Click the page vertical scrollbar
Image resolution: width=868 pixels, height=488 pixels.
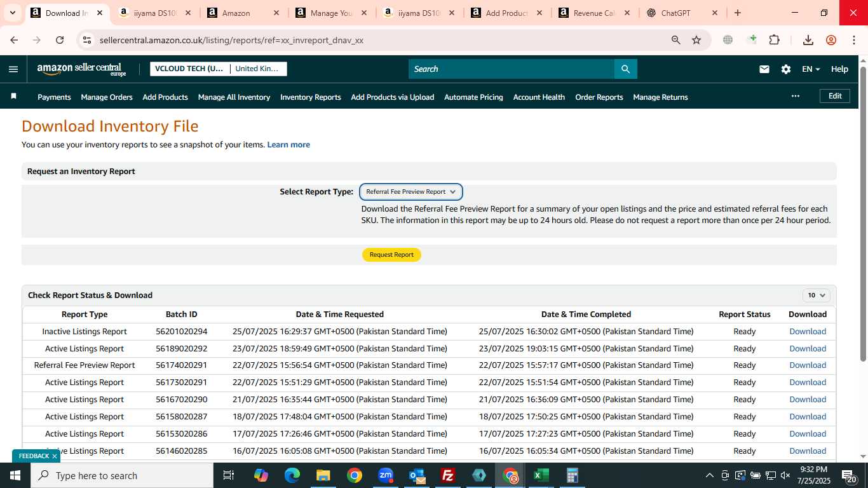click(863, 213)
